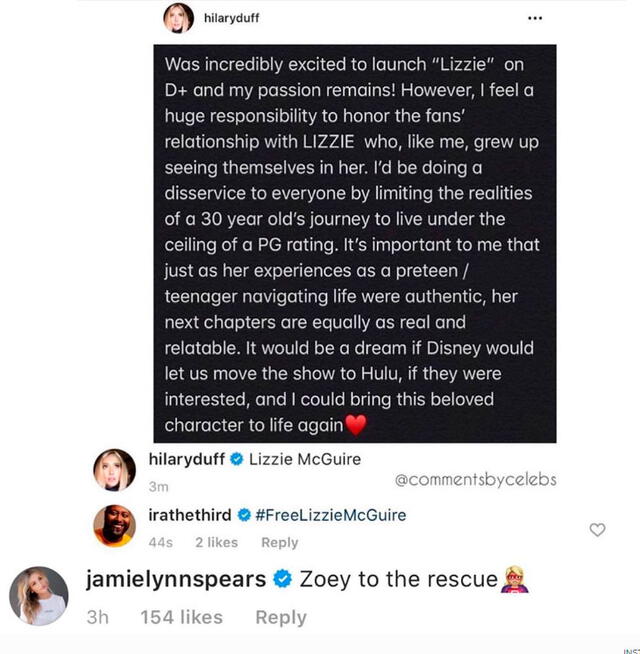
Task: Like irathethird's comment with the heart icon
Action: (x=597, y=529)
